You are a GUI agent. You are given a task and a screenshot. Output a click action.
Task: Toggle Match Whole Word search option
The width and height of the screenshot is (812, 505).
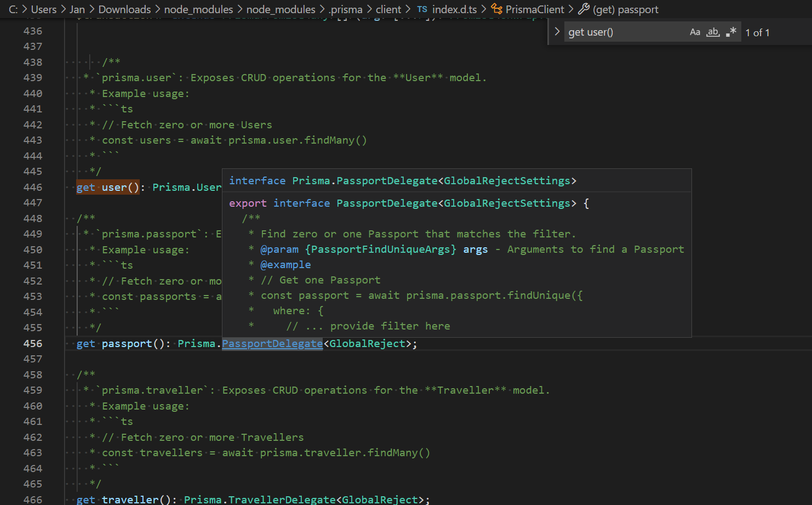[712, 32]
